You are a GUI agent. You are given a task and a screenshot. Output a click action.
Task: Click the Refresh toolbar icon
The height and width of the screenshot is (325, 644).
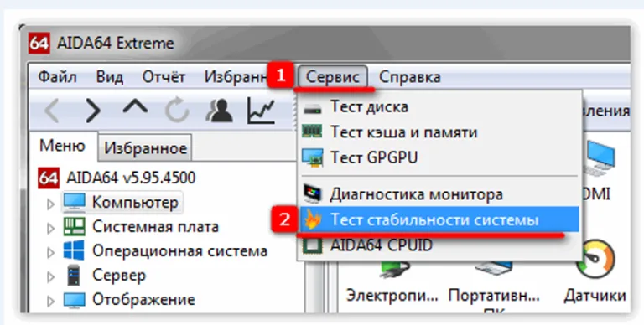[177, 110]
